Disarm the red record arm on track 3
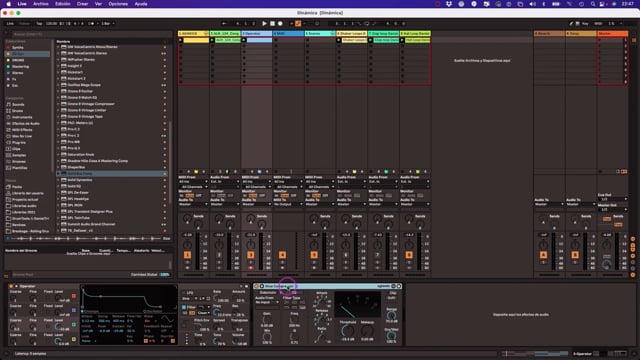Image resolution: width=640 pixels, height=360 pixels. pyautogui.click(x=251, y=268)
